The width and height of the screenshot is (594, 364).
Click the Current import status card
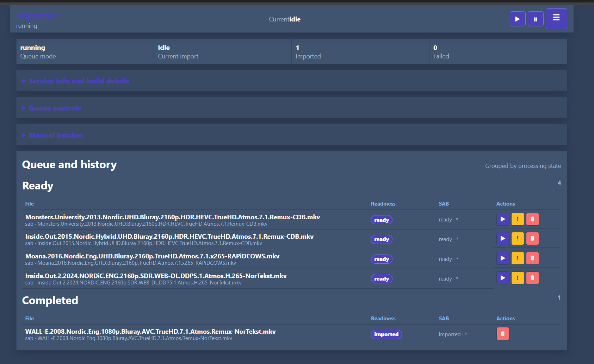pos(223,51)
